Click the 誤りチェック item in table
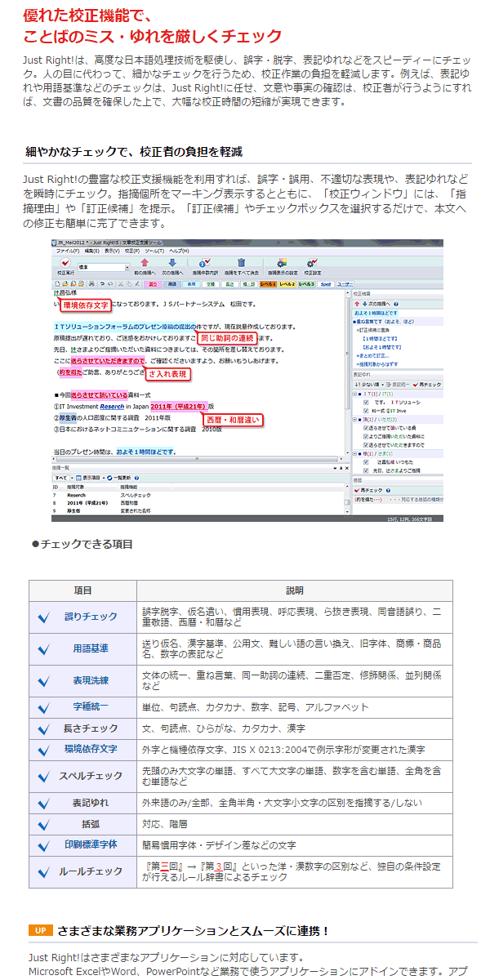 pyautogui.click(x=91, y=617)
